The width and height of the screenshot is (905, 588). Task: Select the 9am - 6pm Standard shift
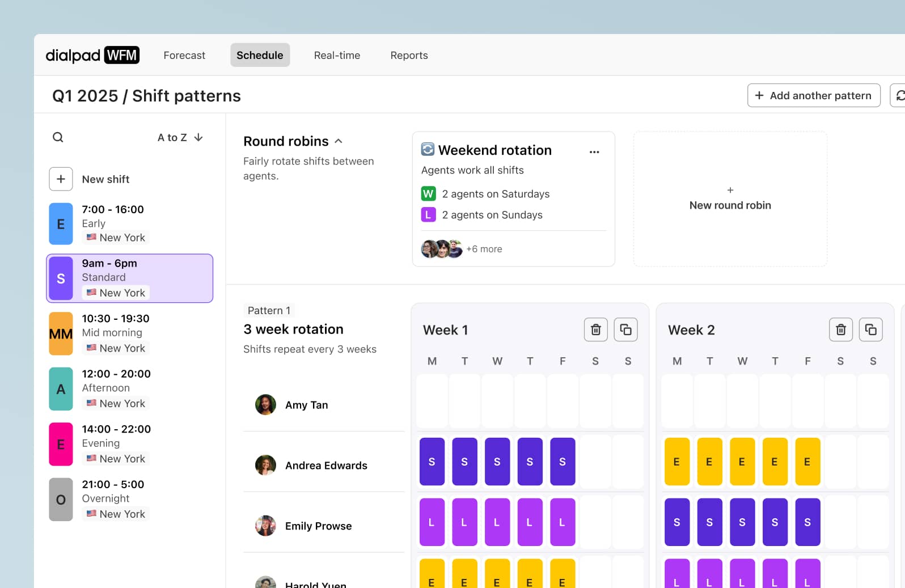(x=130, y=278)
